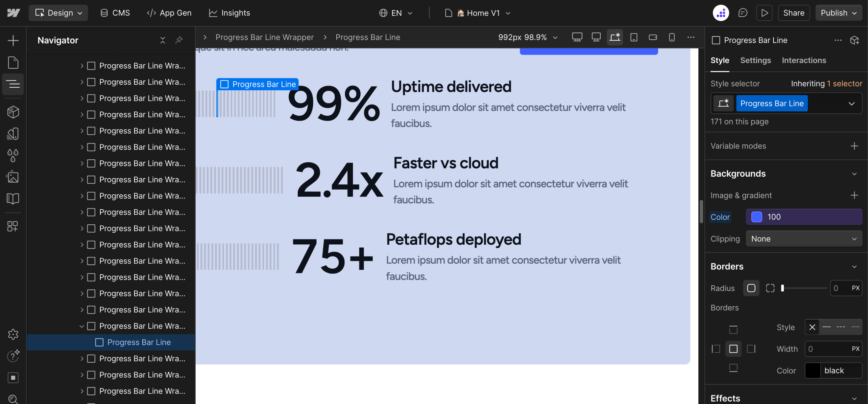Open the Webflow logo menu
Viewport: 868px width, 404px height.
(x=13, y=13)
